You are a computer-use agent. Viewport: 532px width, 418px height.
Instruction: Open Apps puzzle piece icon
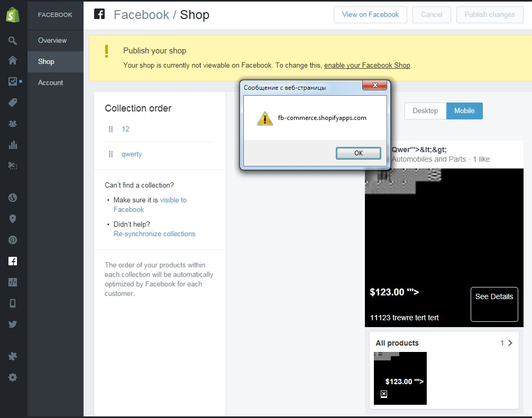(13, 356)
